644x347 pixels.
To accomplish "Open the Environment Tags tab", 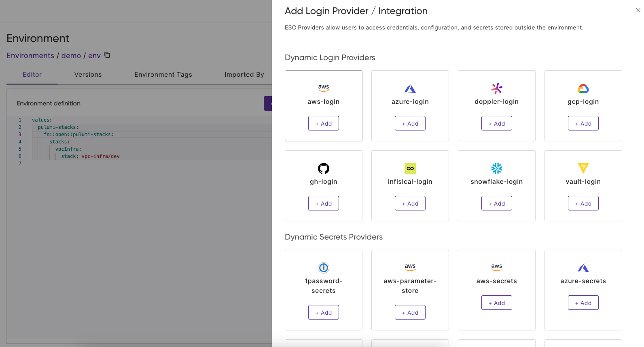I will click(x=163, y=75).
